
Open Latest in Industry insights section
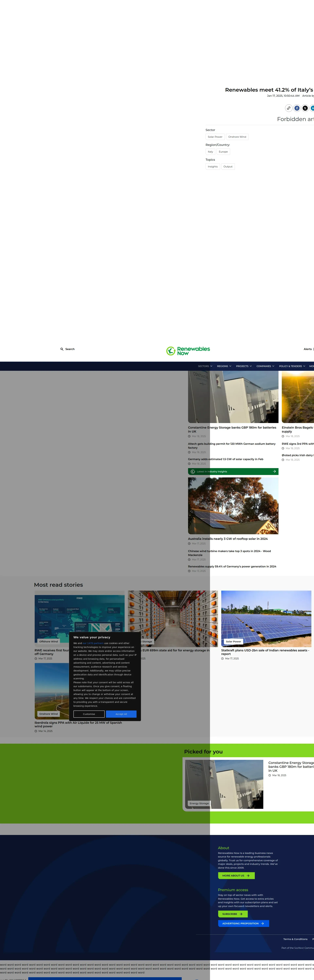[x=233, y=471]
